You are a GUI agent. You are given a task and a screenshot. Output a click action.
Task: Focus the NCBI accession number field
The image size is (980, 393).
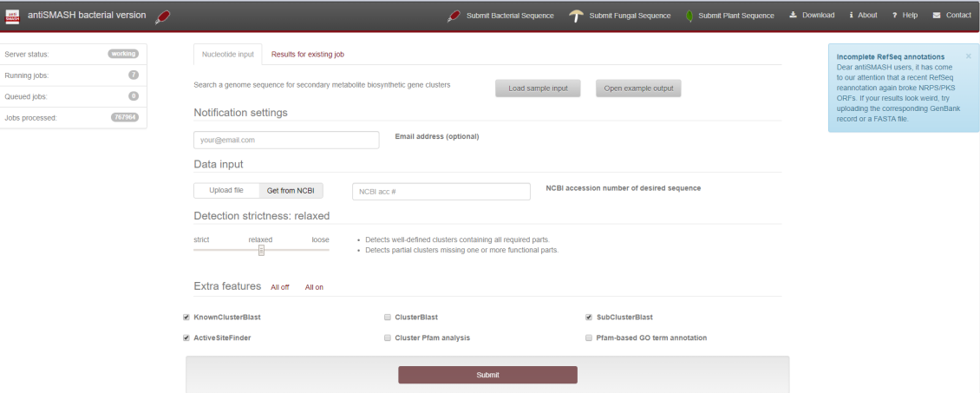(x=441, y=191)
